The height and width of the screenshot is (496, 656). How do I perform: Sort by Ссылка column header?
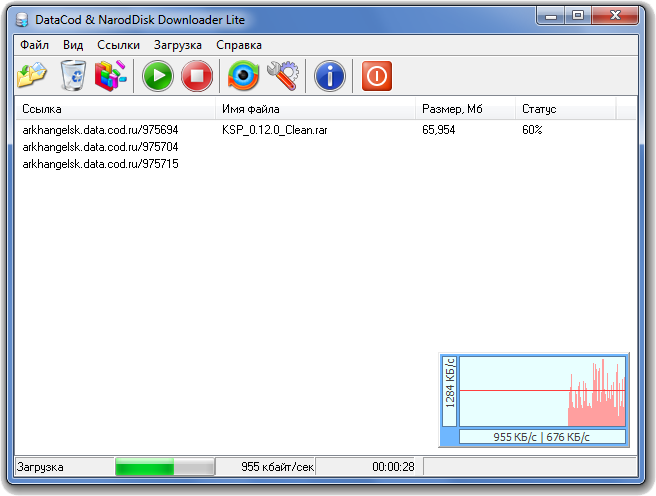pyautogui.click(x=115, y=109)
